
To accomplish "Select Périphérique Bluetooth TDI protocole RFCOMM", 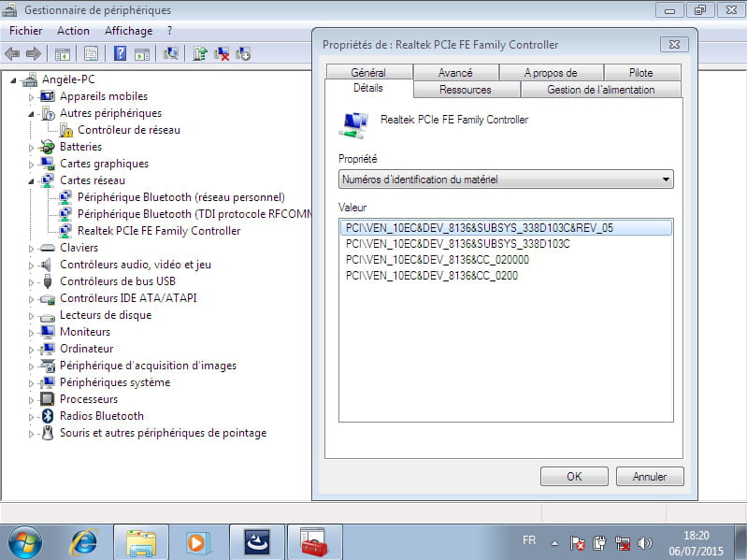I will click(x=194, y=214).
